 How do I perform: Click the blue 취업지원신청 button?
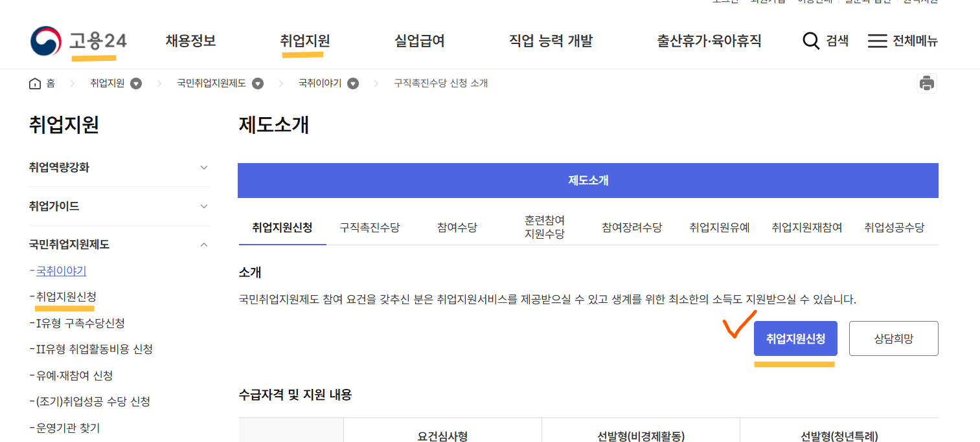[x=795, y=338]
